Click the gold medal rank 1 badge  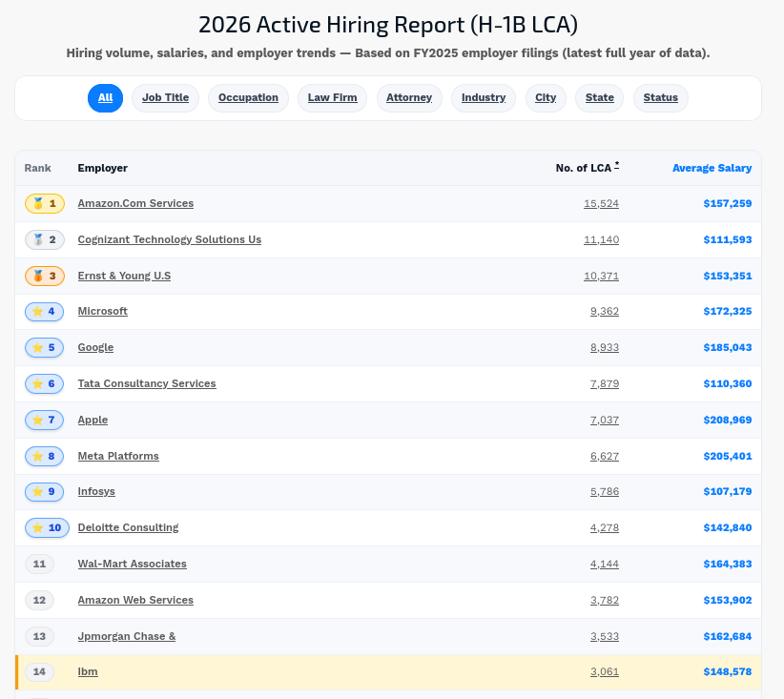coord(45,203)
